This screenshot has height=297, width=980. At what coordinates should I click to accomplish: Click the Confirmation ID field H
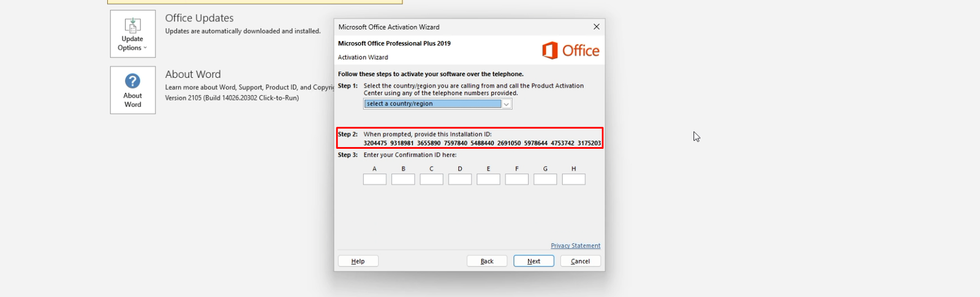click(x=574, y=179)
